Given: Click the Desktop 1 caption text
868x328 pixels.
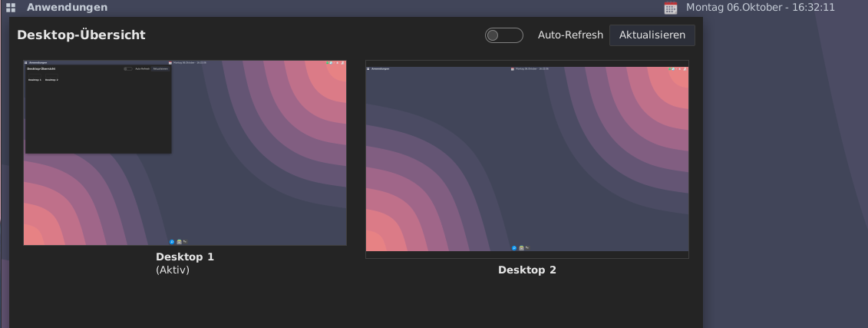Looking at the screenshot, I should [x=184, y=257].
